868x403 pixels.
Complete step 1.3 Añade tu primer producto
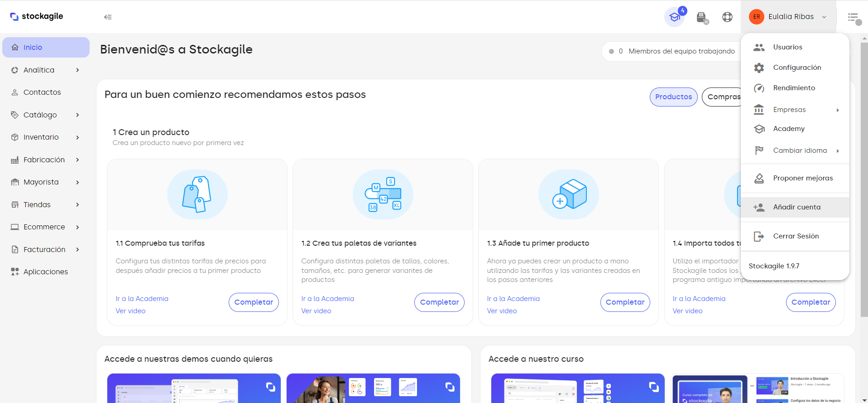pos(625,302)
